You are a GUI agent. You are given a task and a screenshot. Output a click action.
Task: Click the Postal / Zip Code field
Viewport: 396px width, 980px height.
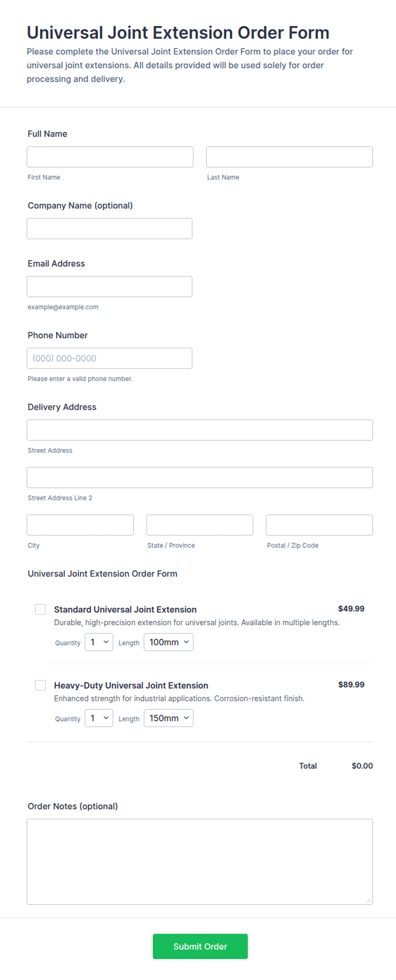pos(319,525)
